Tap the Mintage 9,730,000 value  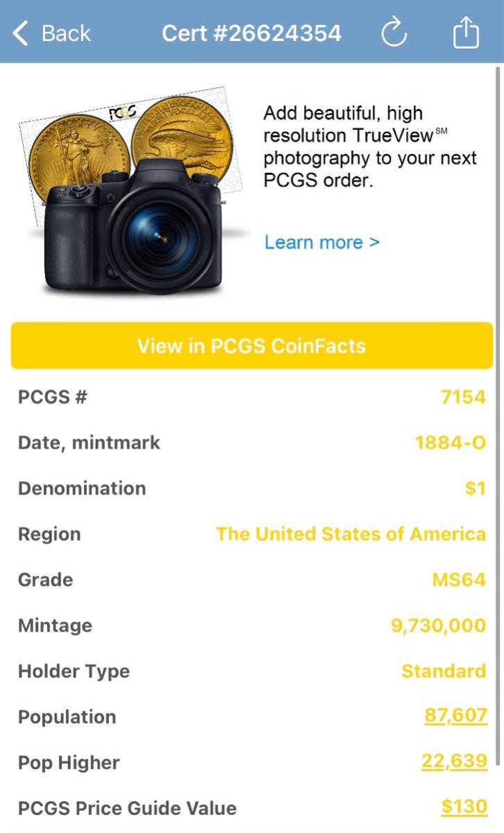[x=438, y=625]
